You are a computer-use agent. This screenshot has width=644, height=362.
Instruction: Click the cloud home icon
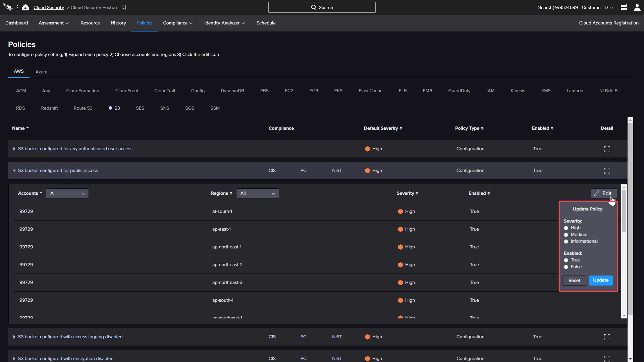coord(25,7)
